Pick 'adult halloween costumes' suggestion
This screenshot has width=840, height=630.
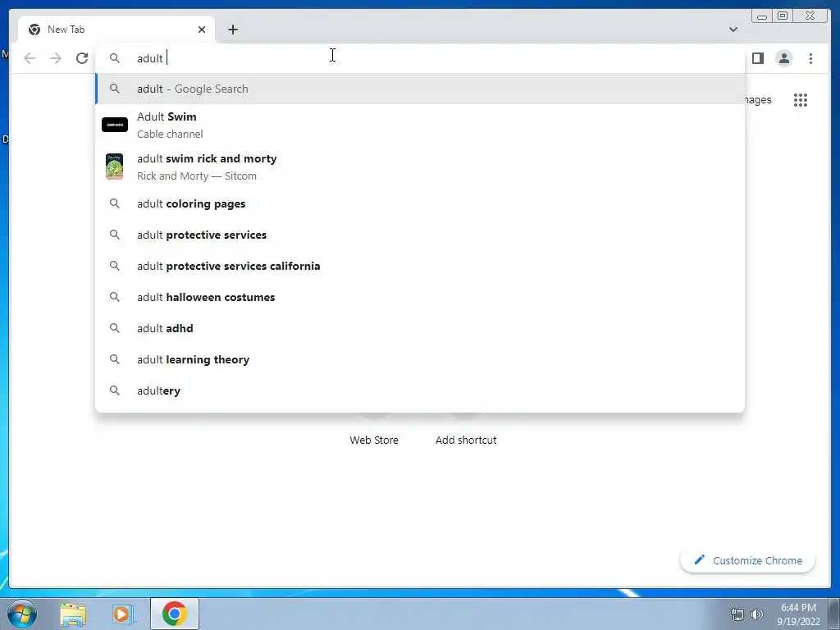421,297
